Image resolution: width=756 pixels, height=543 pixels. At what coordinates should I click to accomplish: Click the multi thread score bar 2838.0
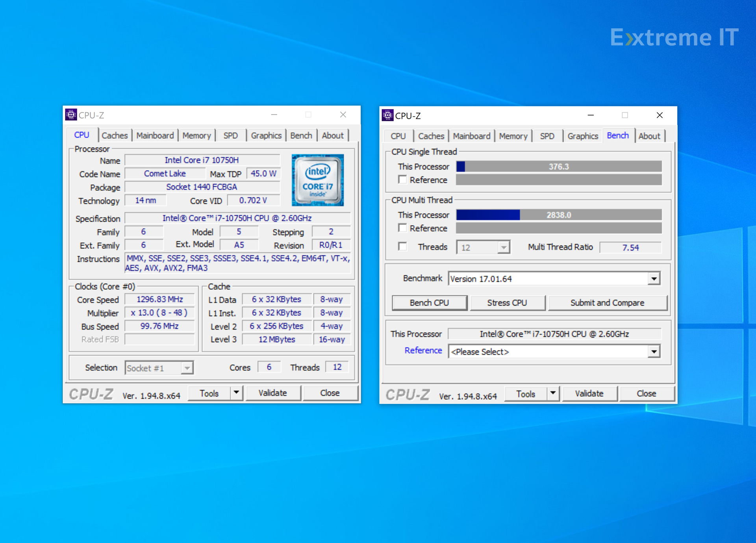tap(559, 215)
